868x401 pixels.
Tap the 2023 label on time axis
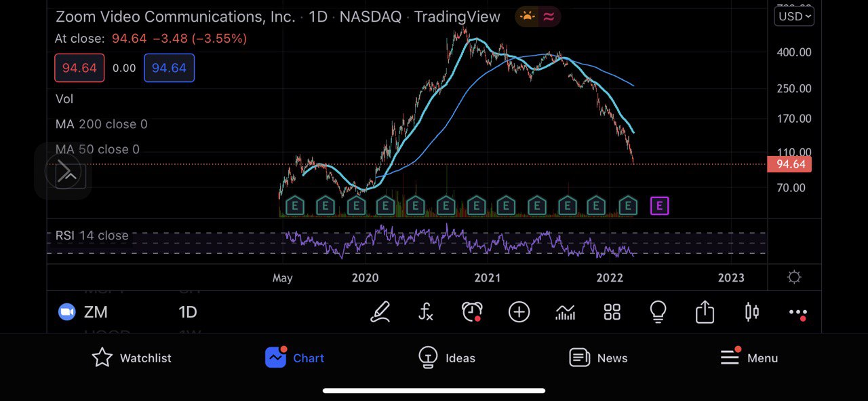(731, 278)
